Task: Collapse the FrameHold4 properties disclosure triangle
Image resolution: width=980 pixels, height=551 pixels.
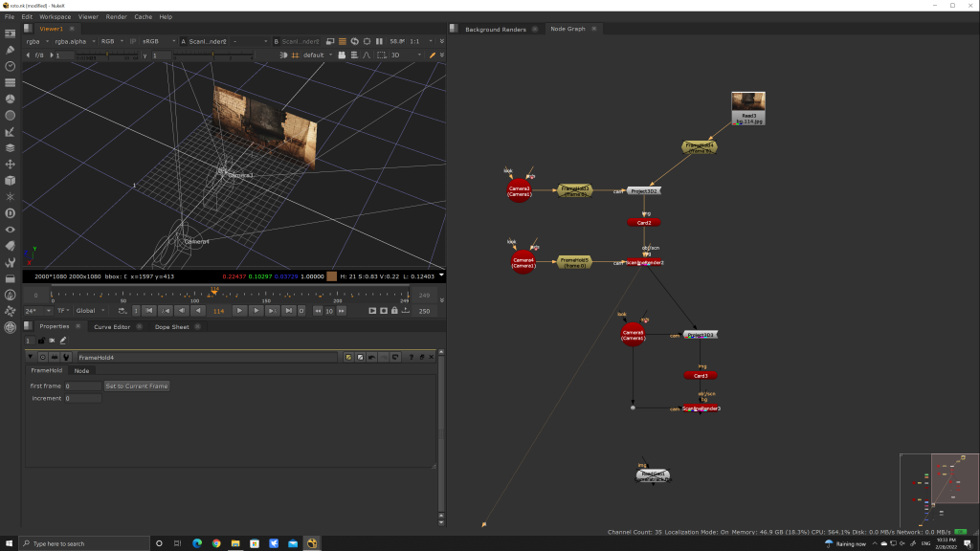Action: click(x=30, y=357)
